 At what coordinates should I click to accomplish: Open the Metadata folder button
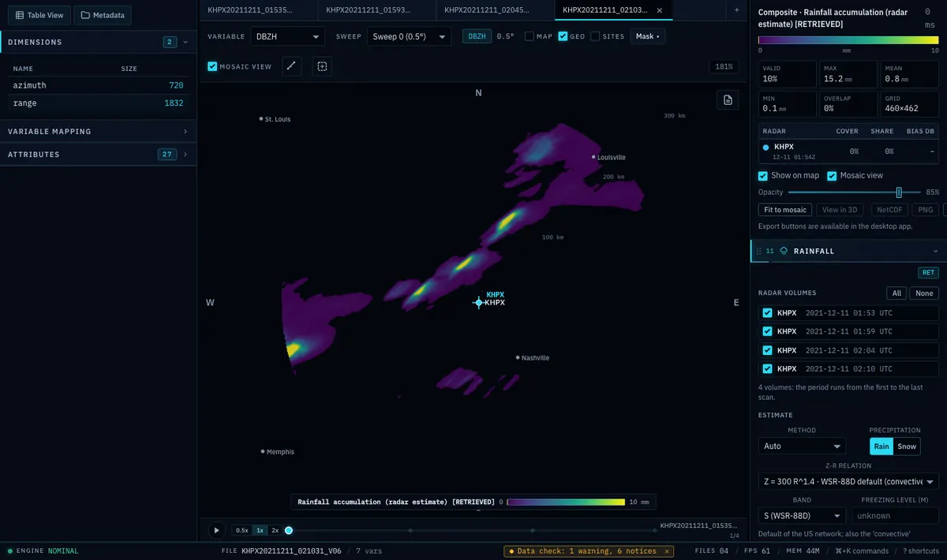click(x=103, y=15)
